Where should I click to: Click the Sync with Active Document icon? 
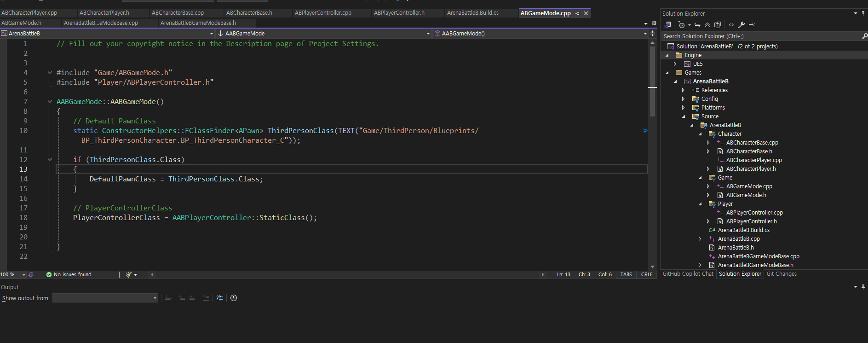(x=697, y=25)
